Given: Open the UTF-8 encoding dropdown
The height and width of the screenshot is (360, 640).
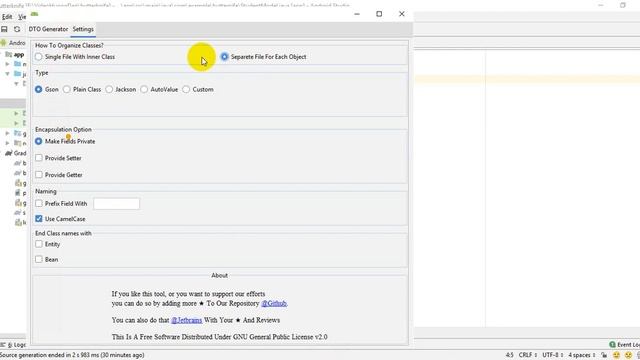Looking at the screenshot, I should [x=553, y=356].
